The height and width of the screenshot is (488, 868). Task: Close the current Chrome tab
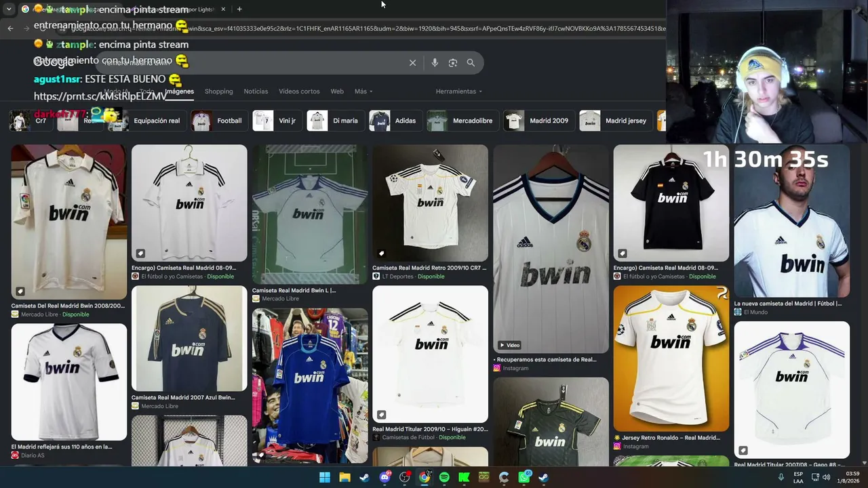pyautogui.click(x=223, y=9)
